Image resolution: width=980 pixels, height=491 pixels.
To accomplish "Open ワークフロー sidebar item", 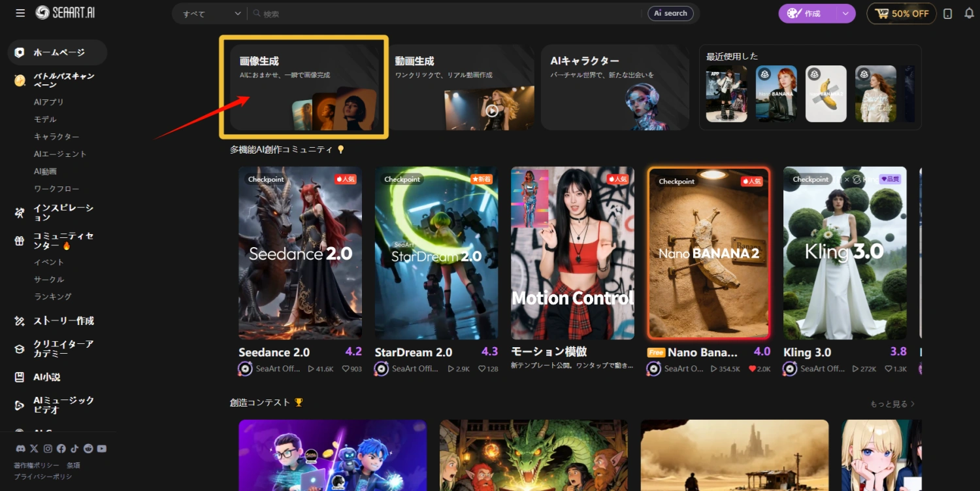I will tap(57, 189).
